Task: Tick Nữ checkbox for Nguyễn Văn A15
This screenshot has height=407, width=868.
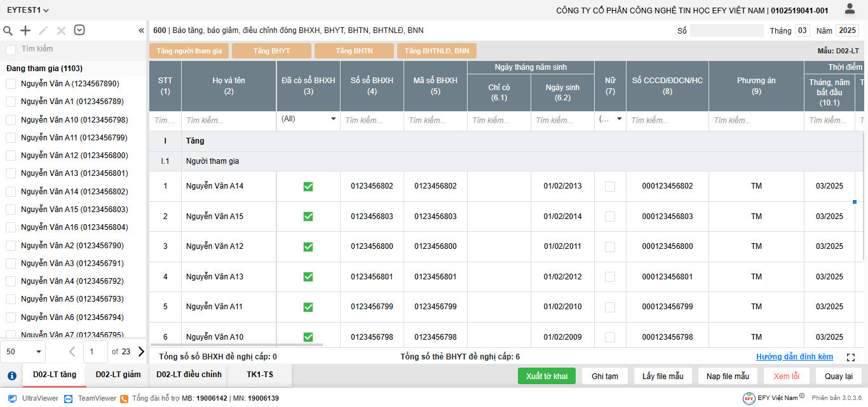Action: click(610, 217)
